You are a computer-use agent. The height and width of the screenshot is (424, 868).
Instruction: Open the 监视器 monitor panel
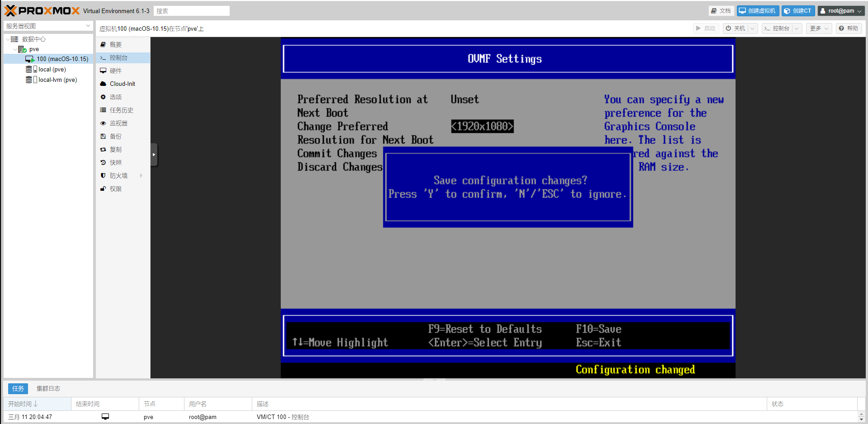pos(118,123)
